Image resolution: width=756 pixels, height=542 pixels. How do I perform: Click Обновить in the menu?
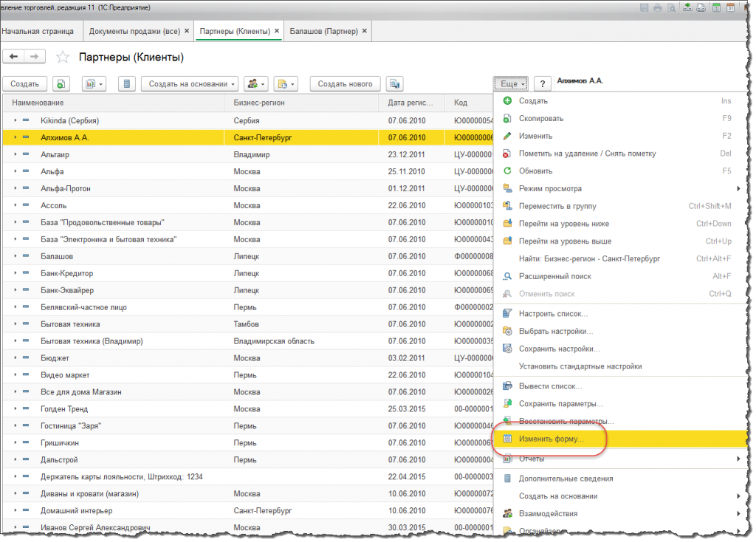click(x=620, y=171)
